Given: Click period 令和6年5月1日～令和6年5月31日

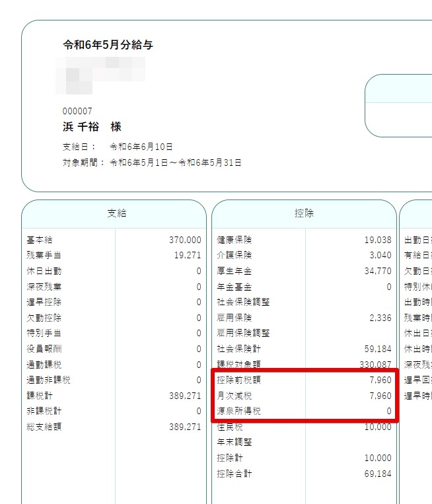Looking at the screenshot, I should [176, 162].
